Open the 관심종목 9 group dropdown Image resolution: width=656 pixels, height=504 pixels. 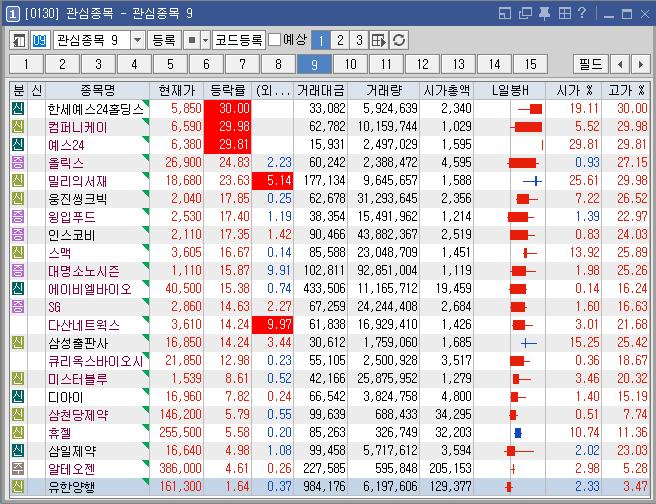[137, 41]
